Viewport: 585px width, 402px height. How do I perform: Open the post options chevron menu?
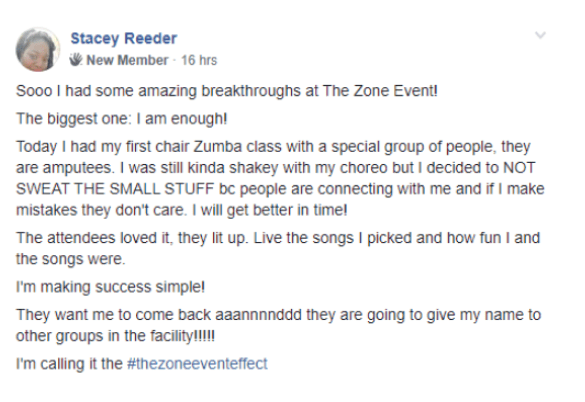tap(540, 35)
